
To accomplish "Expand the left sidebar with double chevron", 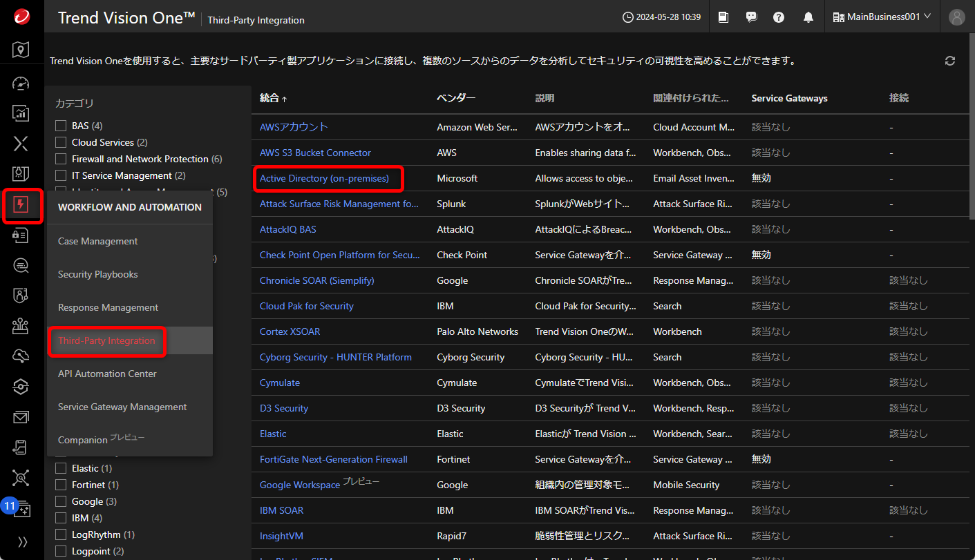I will coord(23,542).
